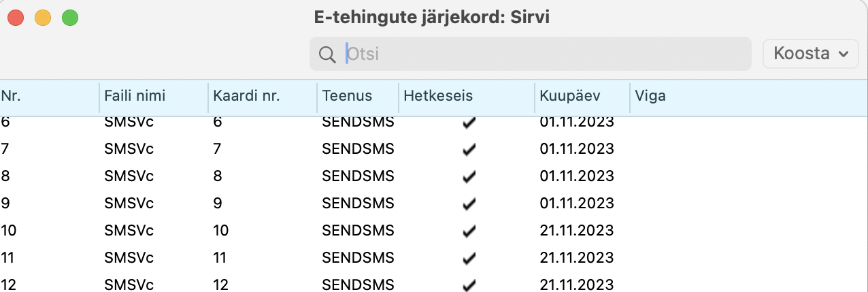This screenshot has width=868, height=292.
Task: Select the SENDSMS service in row 10
Action: (358, 230)
